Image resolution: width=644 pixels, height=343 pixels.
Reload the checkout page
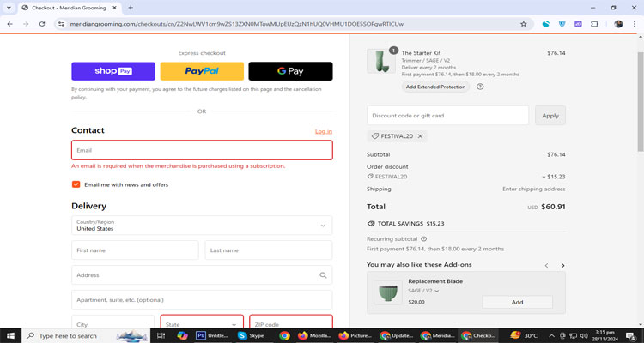42,24
